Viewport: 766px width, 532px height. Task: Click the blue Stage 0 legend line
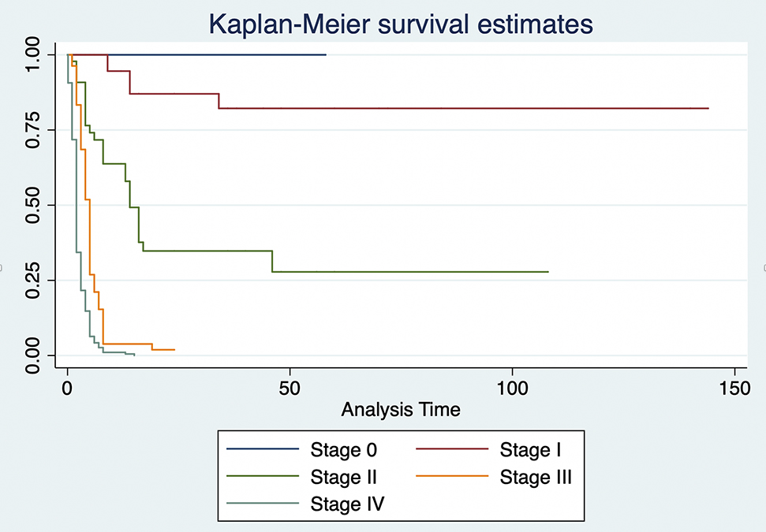click(x=263, y=450)
